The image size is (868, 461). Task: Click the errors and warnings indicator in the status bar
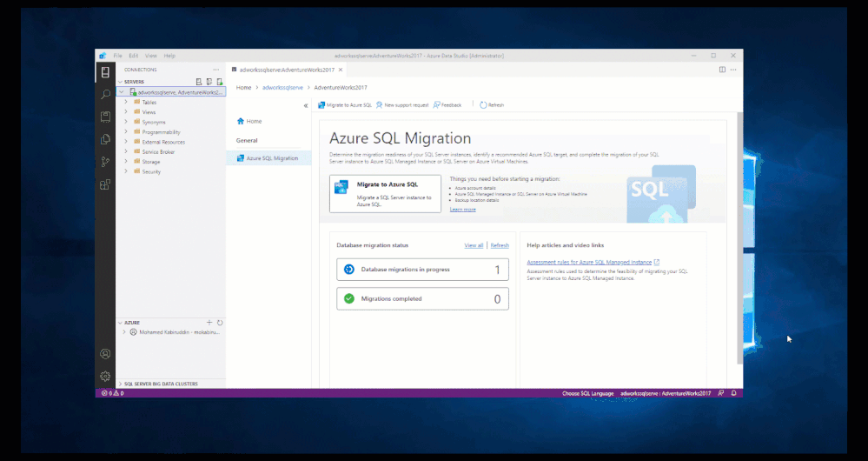tap(112, 393)
